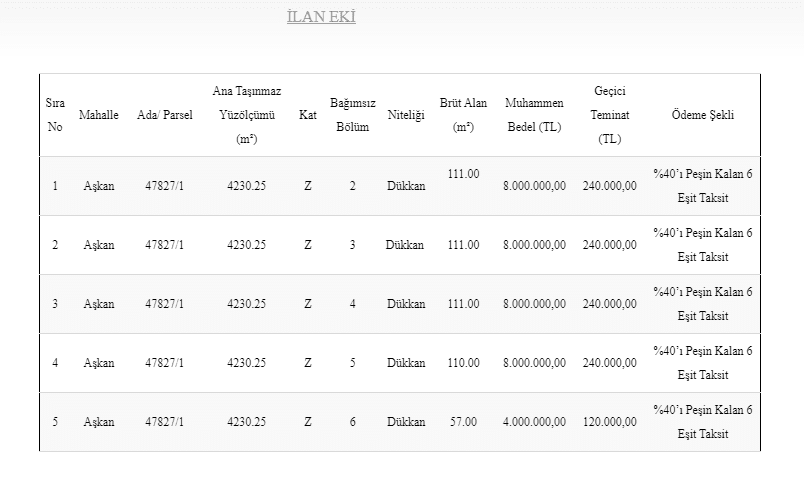Select the 110.00 gross area cell
Screen dimensions: 804x483
coord(463,363)
